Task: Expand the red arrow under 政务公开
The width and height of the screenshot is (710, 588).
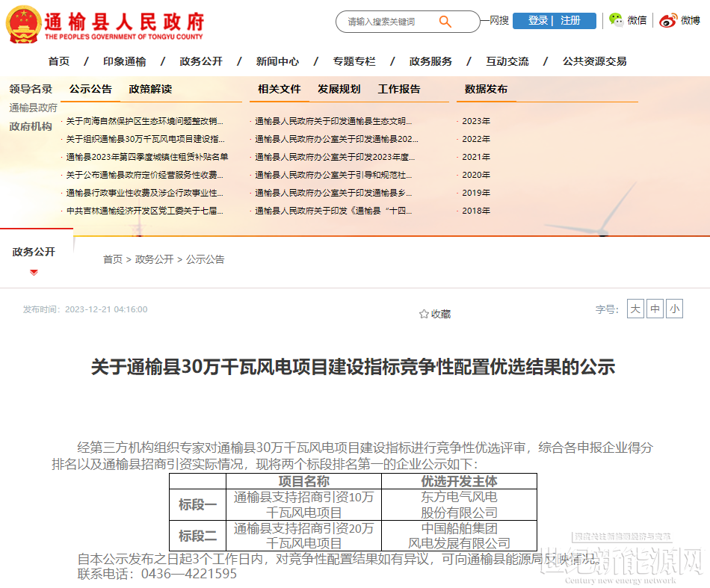Action: 34,272
